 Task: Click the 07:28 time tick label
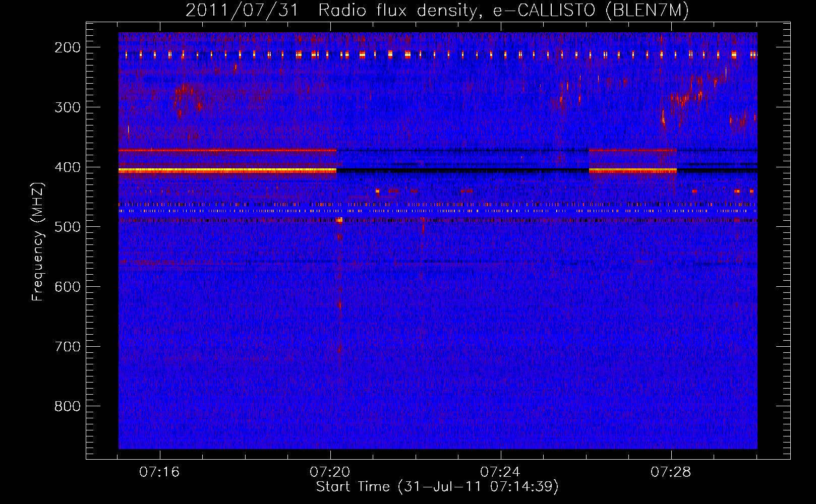coord(671,472)
